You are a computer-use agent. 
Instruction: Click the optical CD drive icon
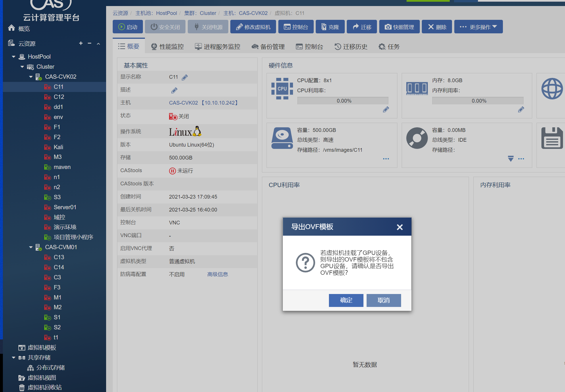tap(417, 138)
